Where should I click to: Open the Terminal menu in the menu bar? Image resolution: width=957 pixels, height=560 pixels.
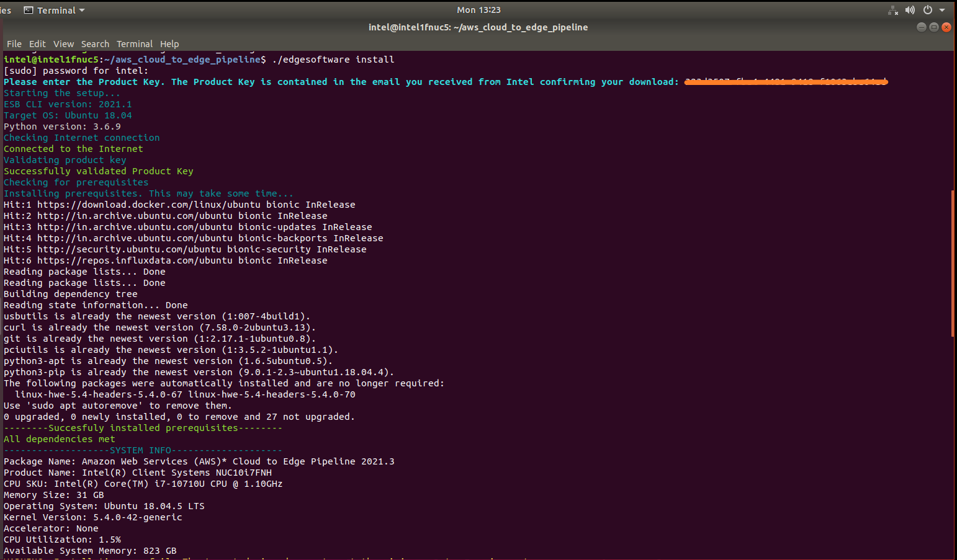[134, 44]
